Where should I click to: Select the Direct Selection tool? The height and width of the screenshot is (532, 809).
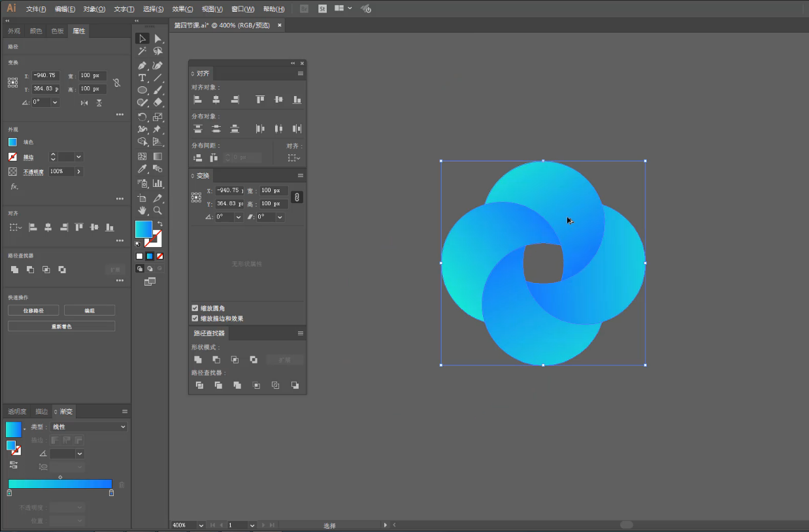pyautogui.click(x=157, y=39)
